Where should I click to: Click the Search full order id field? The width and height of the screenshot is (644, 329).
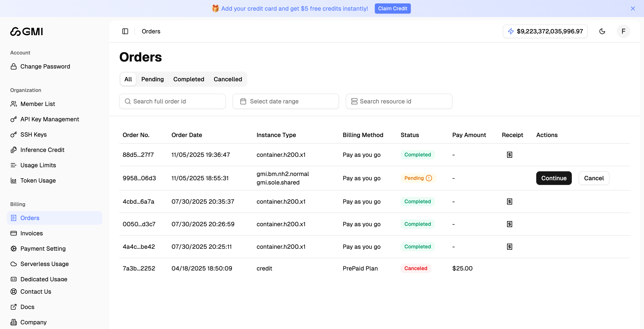point(172,101)
